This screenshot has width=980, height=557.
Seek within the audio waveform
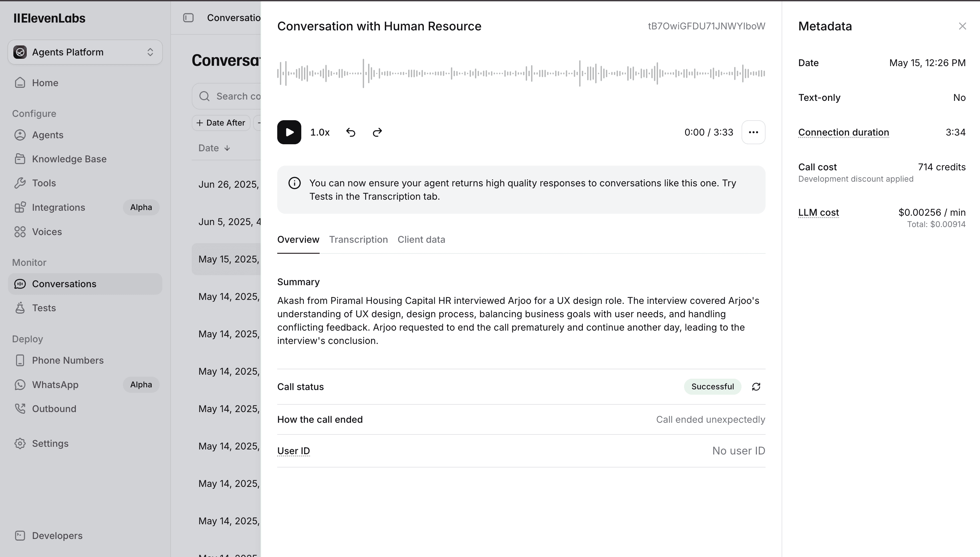tap(520, 73)
